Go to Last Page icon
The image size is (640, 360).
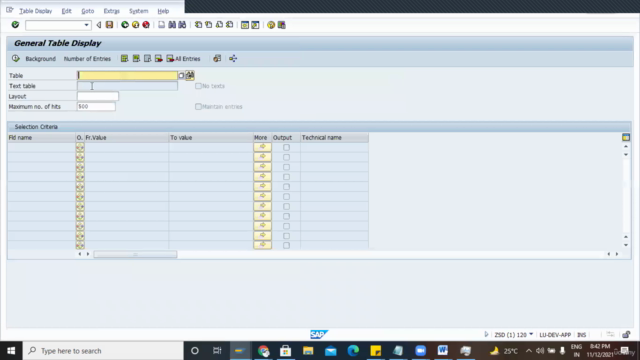(230, 25)
